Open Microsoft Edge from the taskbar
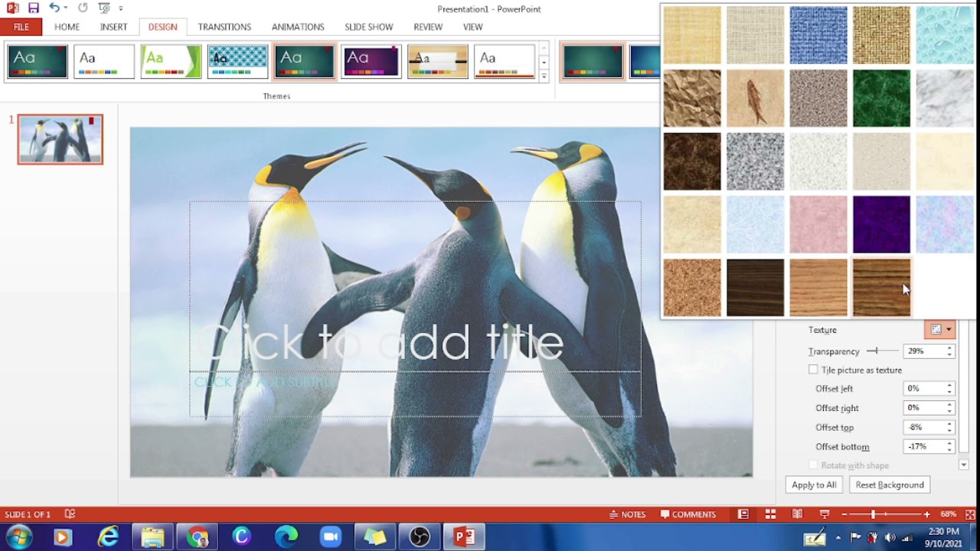 click(x=286, y=537)
